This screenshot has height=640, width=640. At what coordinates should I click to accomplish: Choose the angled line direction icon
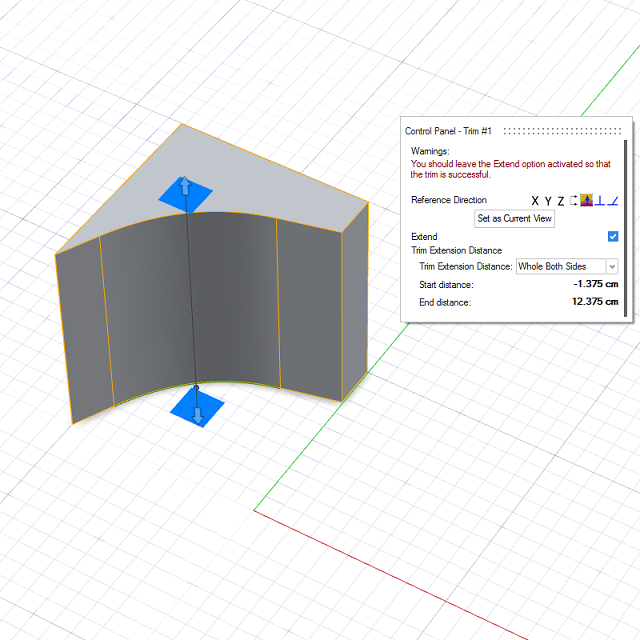[613, 200]
